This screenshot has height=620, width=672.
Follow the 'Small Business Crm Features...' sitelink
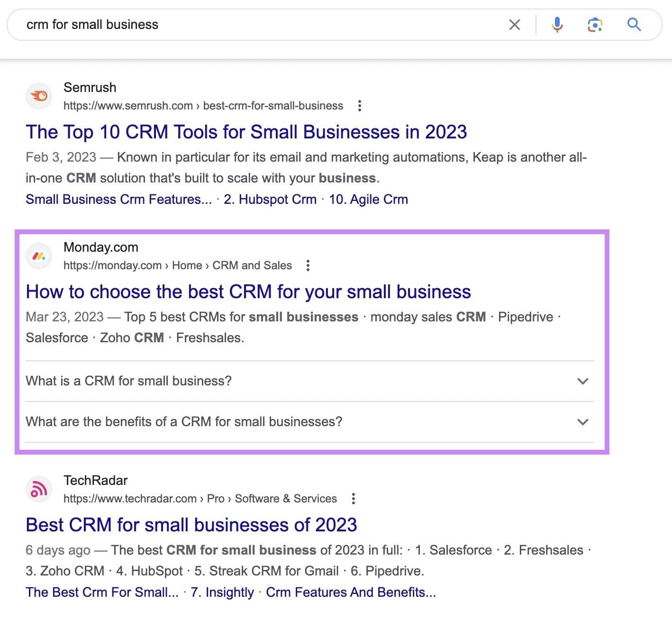click(119, 199)
